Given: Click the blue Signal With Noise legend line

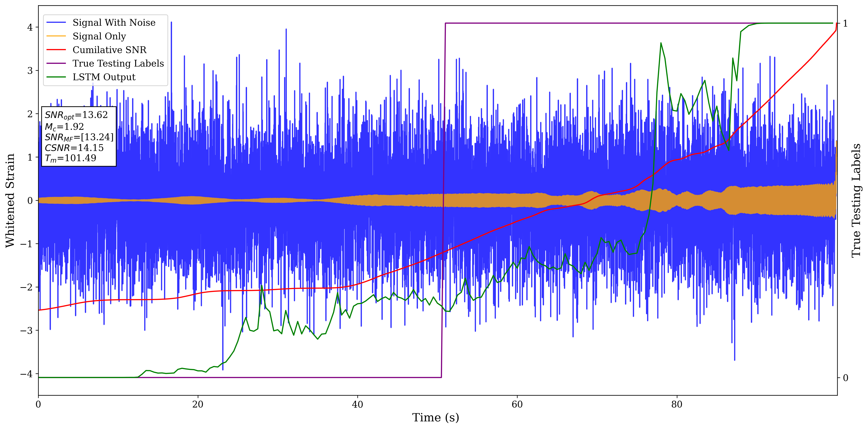Looking at the screenshot, I should pos(56,23).
